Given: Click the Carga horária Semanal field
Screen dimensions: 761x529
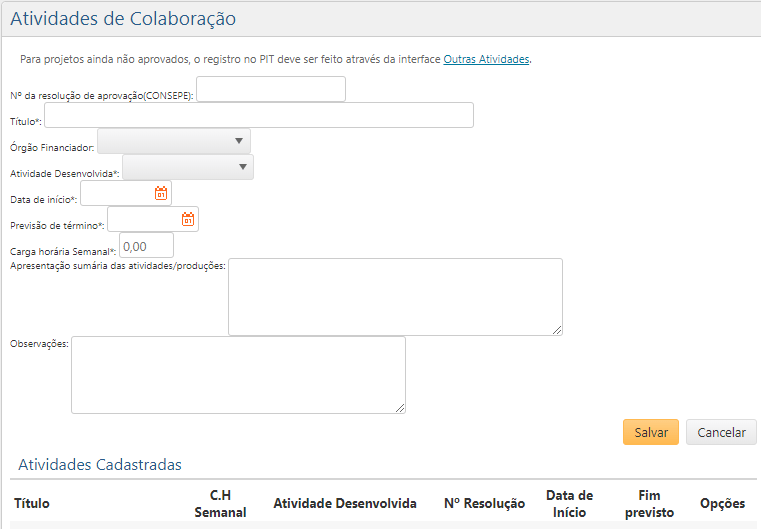Looking at the screenshot, I should pyautogui.click(x=147, y=245).
